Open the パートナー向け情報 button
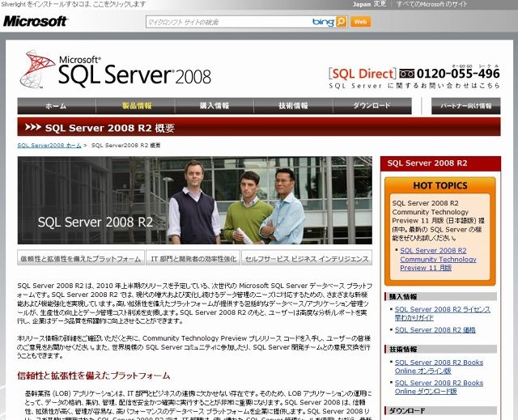518x420 pixels. [466, 106]
